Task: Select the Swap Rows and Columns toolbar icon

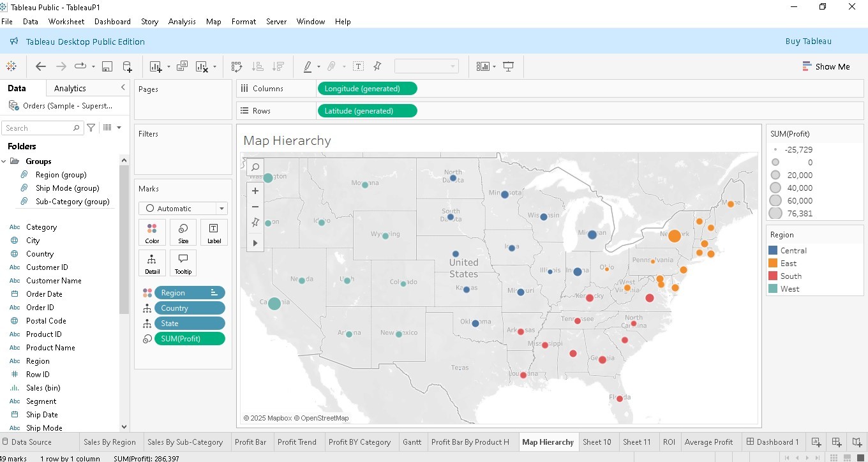Action: [236, 66]
